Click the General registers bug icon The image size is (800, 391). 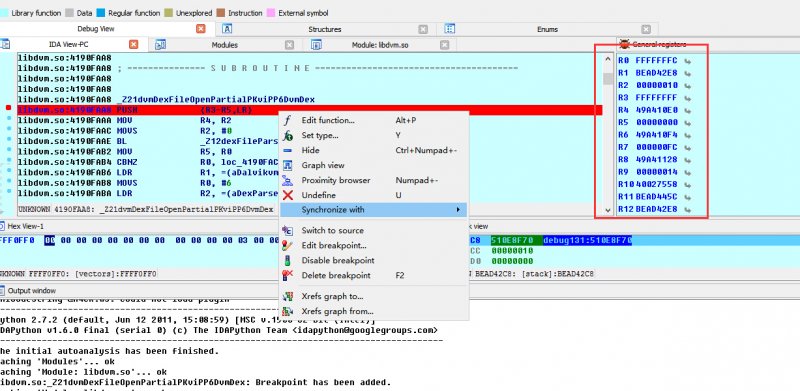click(x=624, y=45)
